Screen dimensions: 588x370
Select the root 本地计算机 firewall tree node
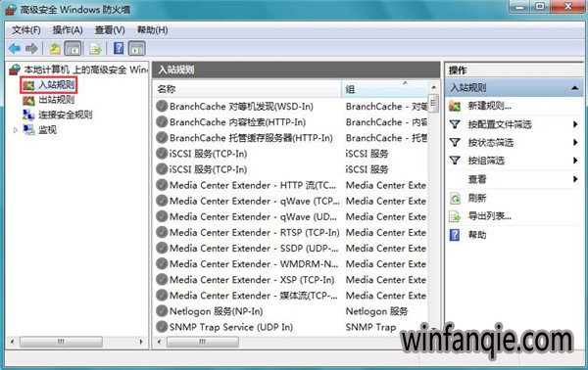85,69
